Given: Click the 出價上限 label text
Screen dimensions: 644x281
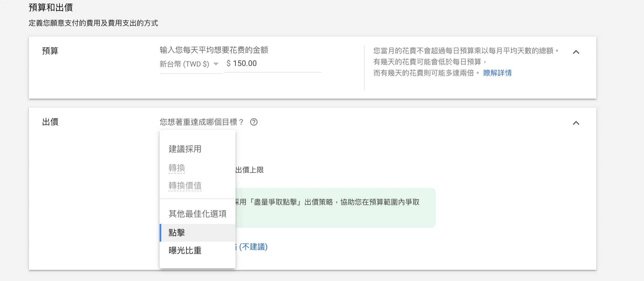Looking at the screenshot, I should [249, 170].
